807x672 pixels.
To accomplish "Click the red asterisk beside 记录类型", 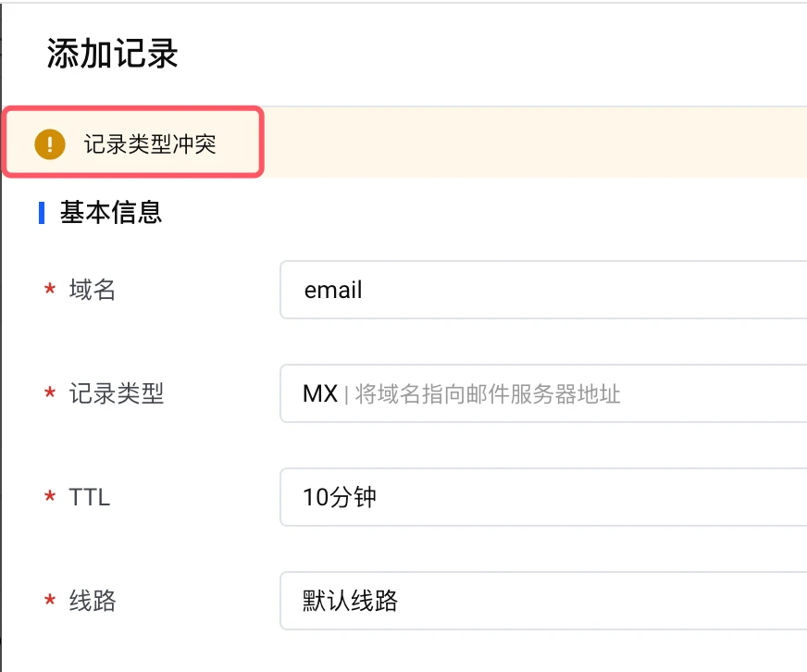I will click(x=50, y=394).
